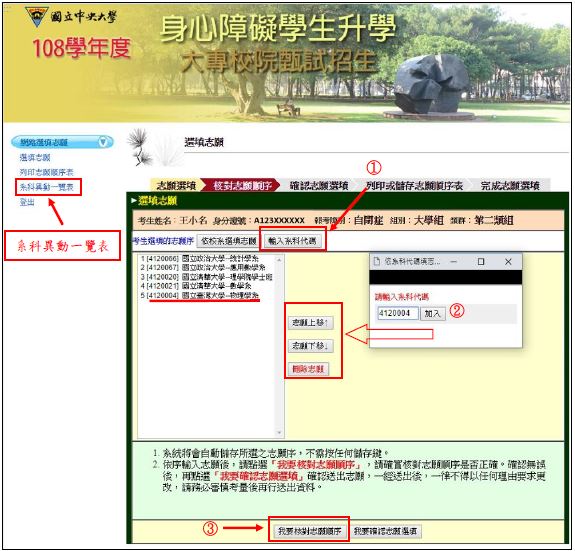
Task: Move selected choice up with 志願上移
Action: [x=310, y=323]
